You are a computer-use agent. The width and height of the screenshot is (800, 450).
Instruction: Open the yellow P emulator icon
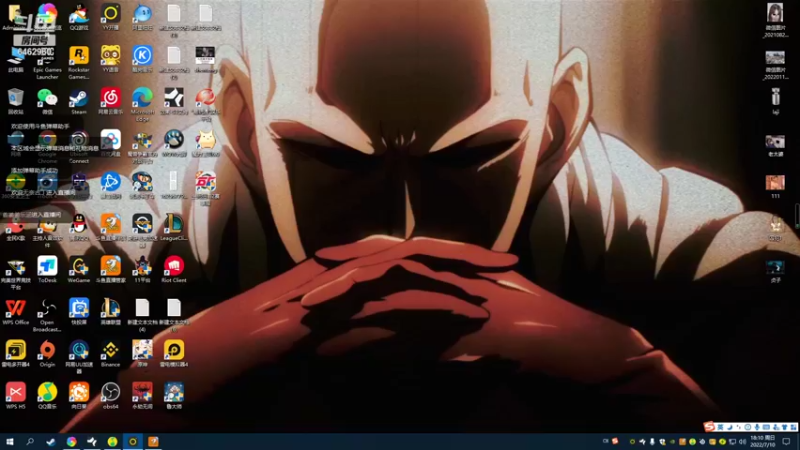[174, 350]
